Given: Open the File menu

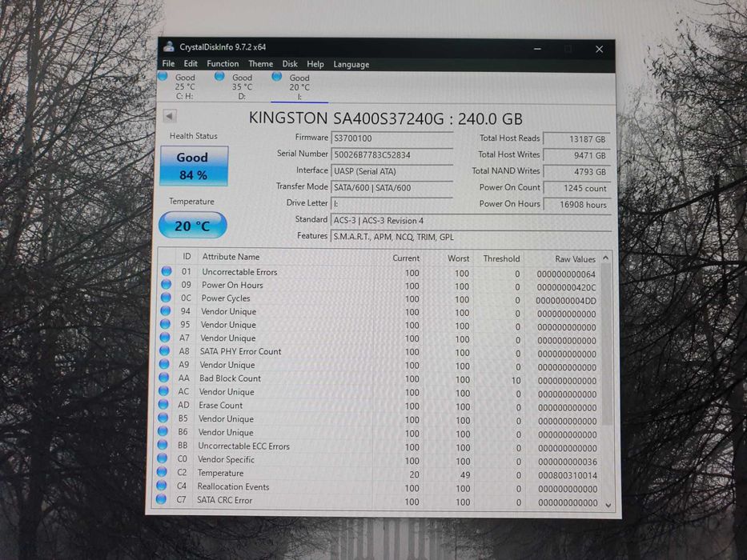Looking at the screenshot, I should pos(168,64).
